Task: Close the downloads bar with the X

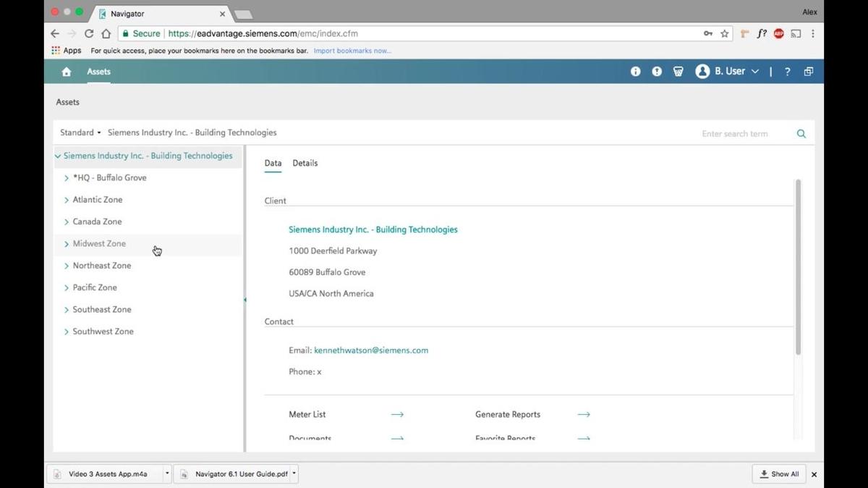Action: (x=814, y=474)
